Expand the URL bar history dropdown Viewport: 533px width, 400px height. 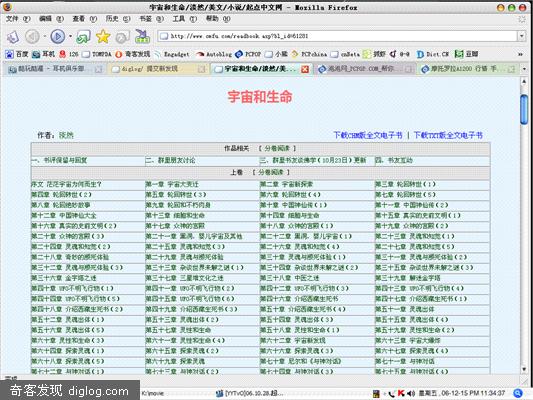(x=522, y=36)
